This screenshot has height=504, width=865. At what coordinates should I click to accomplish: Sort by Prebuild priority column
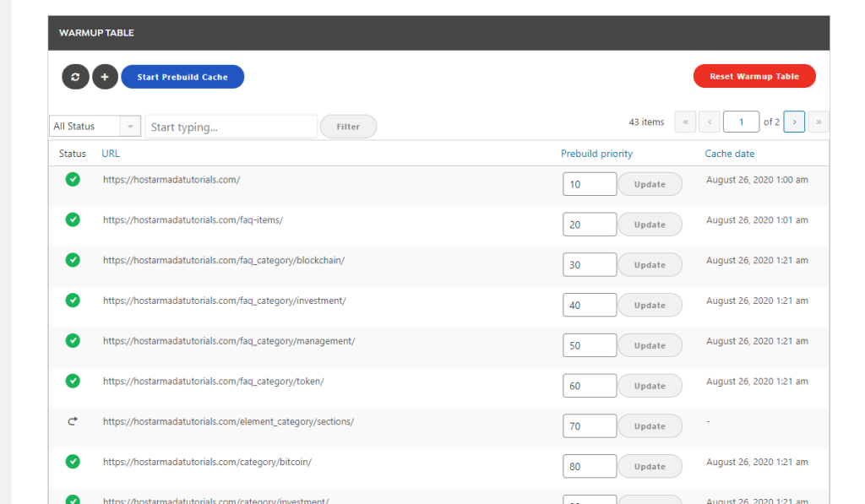[596, 154]
